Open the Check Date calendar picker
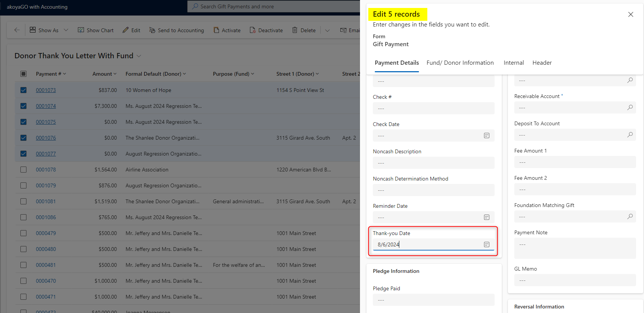 (x=487, y=135)
